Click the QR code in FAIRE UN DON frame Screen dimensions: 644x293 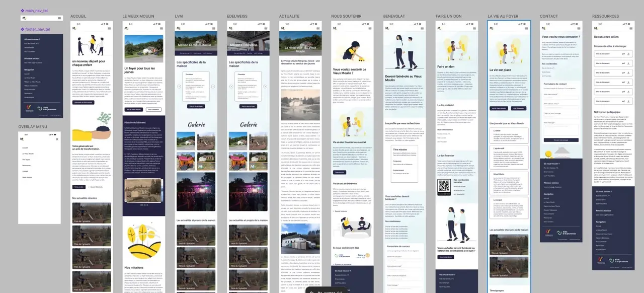pyautogui.click(x=444, y=185)
